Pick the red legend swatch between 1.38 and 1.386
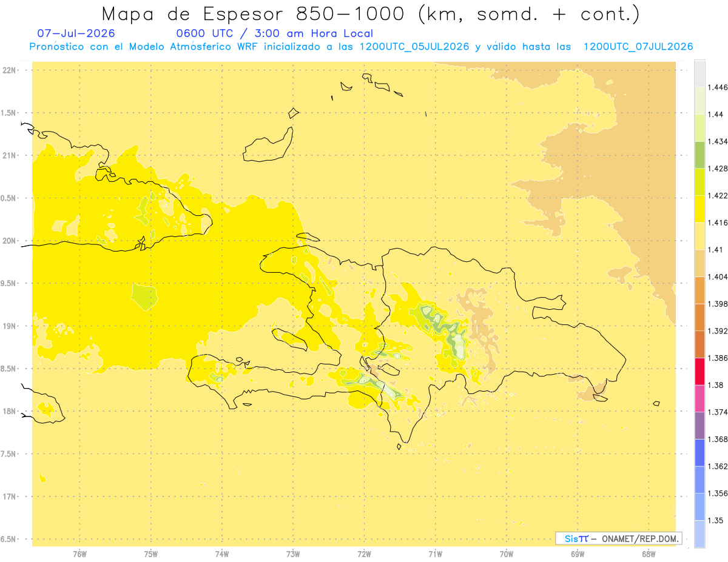728x562 pixels. tap(699, 371)
